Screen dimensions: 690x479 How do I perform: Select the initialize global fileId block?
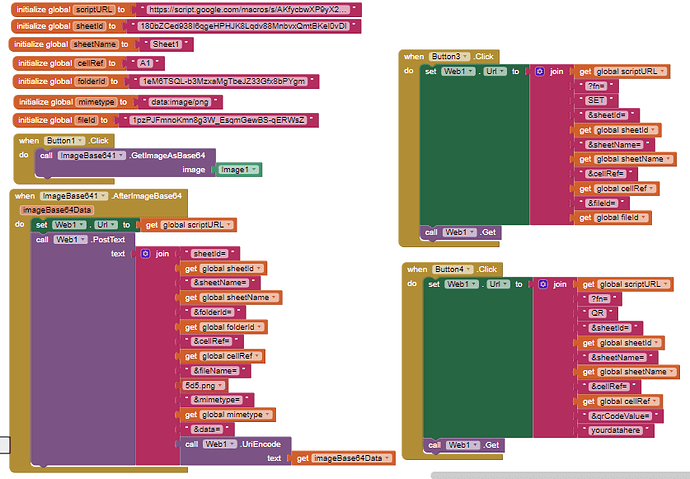tap(60, 121)
